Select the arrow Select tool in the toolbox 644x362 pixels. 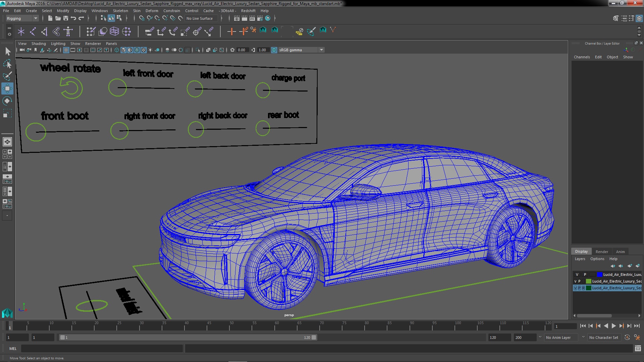(x=8, y=51)
